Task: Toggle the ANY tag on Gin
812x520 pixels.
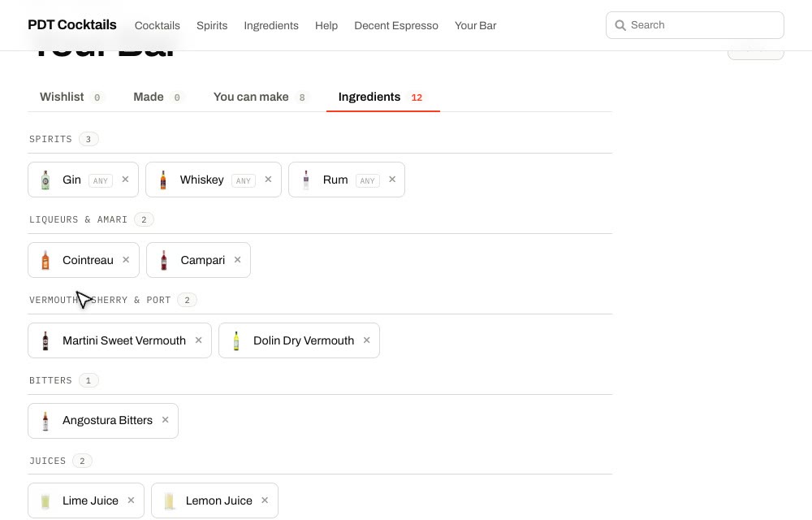Action: point(101,180)
